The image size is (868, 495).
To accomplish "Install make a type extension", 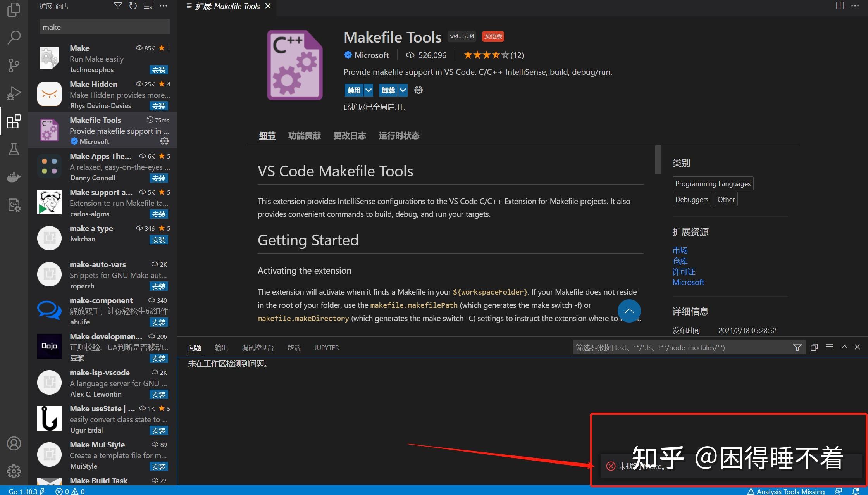I will pos(159,240).
